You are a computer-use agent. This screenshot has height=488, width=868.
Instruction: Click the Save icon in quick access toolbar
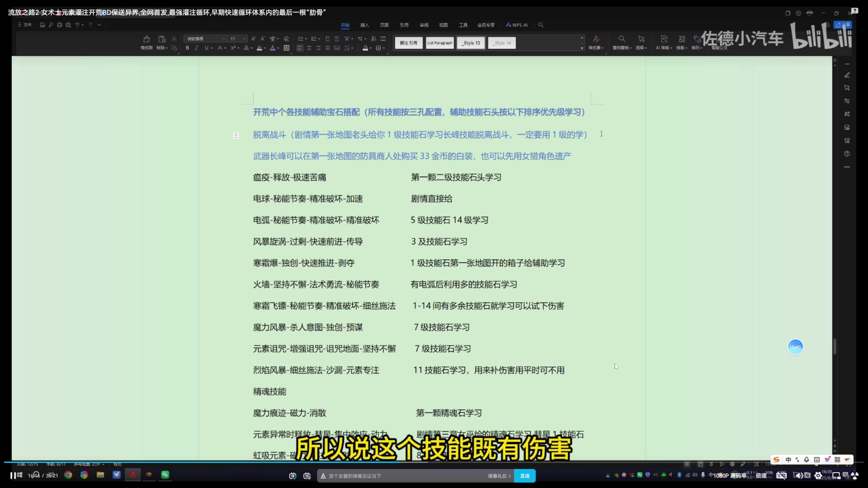(42, 25)
